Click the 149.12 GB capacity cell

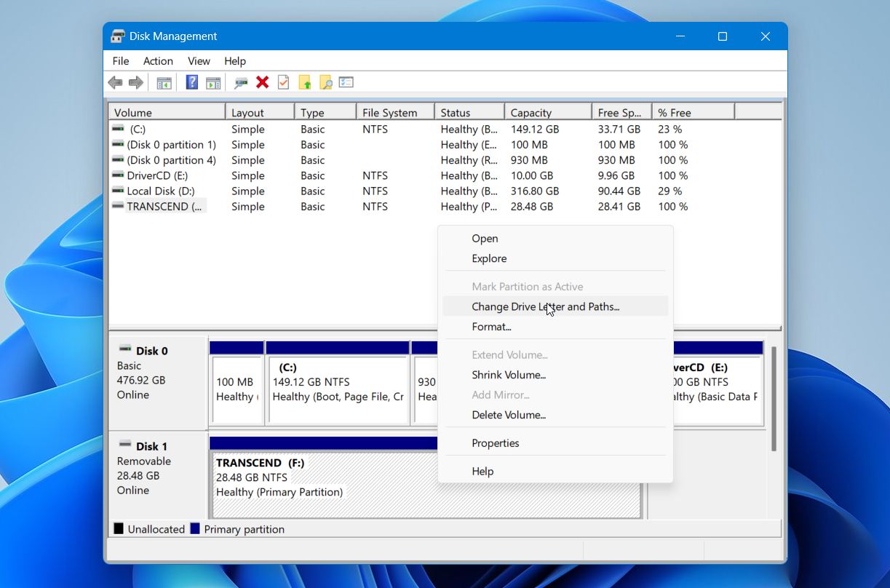click(535, 129)
